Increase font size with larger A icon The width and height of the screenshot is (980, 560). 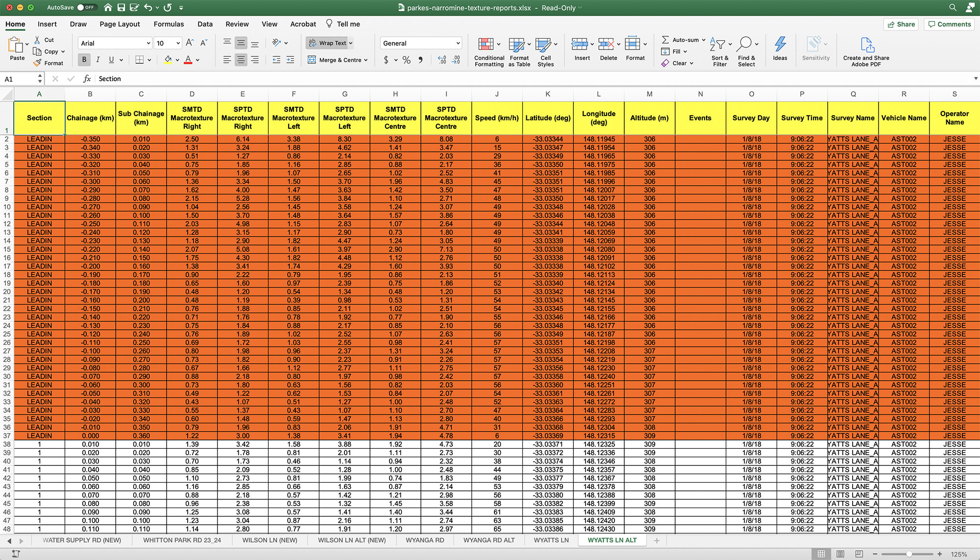point(190,43)
